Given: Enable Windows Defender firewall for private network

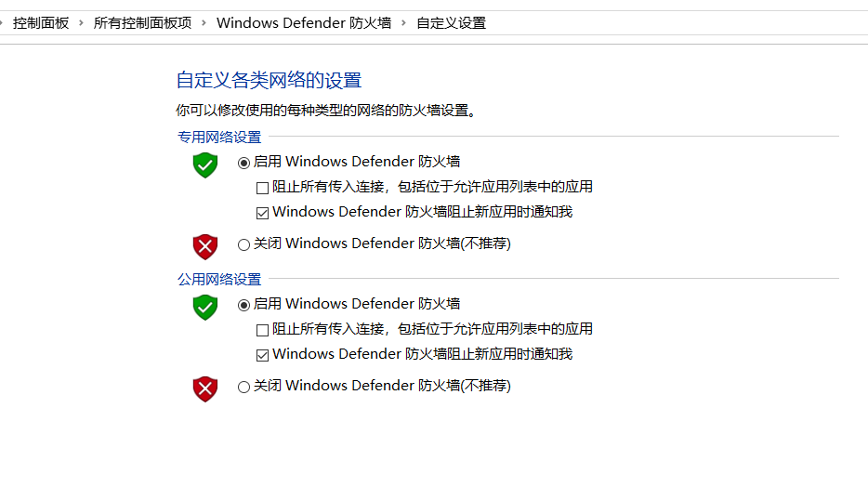Looking at the screenshot, I should pos(243,163).
